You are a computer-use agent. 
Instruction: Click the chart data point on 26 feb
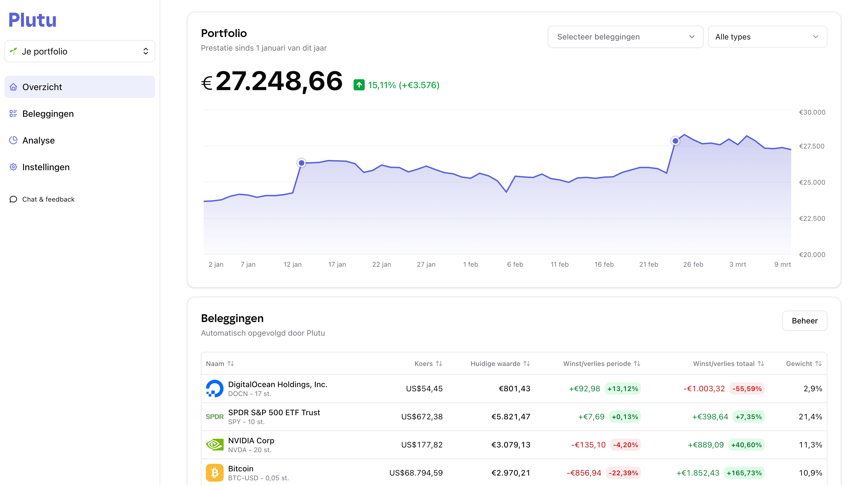point(675,141)
